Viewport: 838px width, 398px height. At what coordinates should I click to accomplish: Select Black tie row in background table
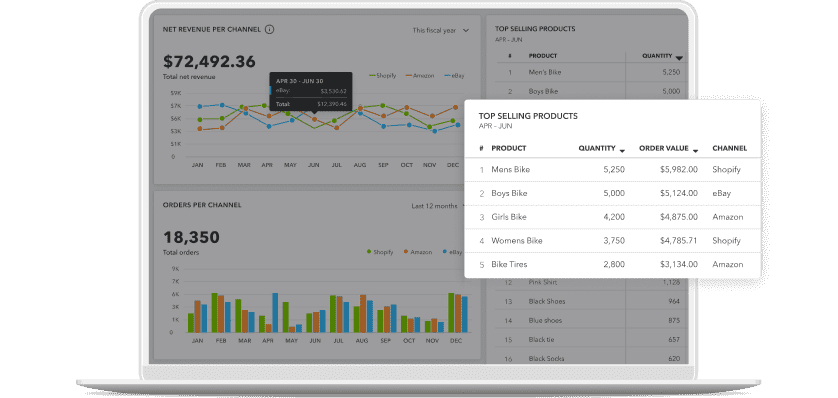591,340
